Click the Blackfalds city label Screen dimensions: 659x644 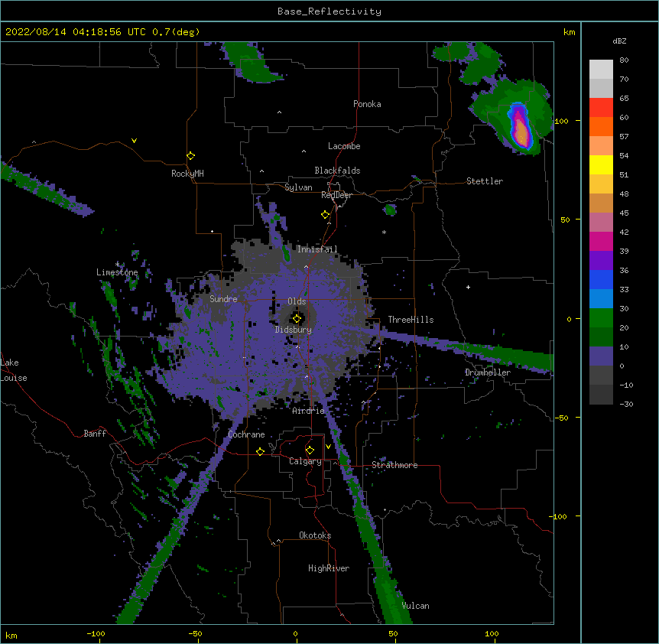click(337, 171)
